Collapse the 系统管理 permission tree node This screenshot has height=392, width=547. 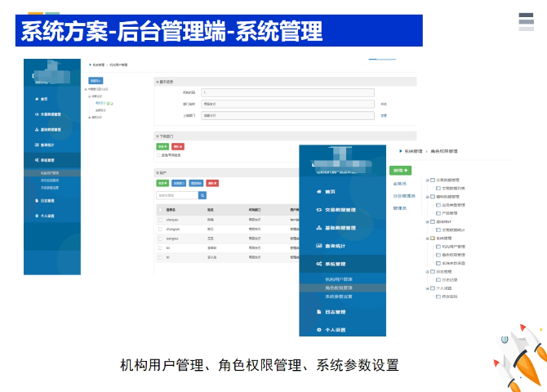click(427, 238)
